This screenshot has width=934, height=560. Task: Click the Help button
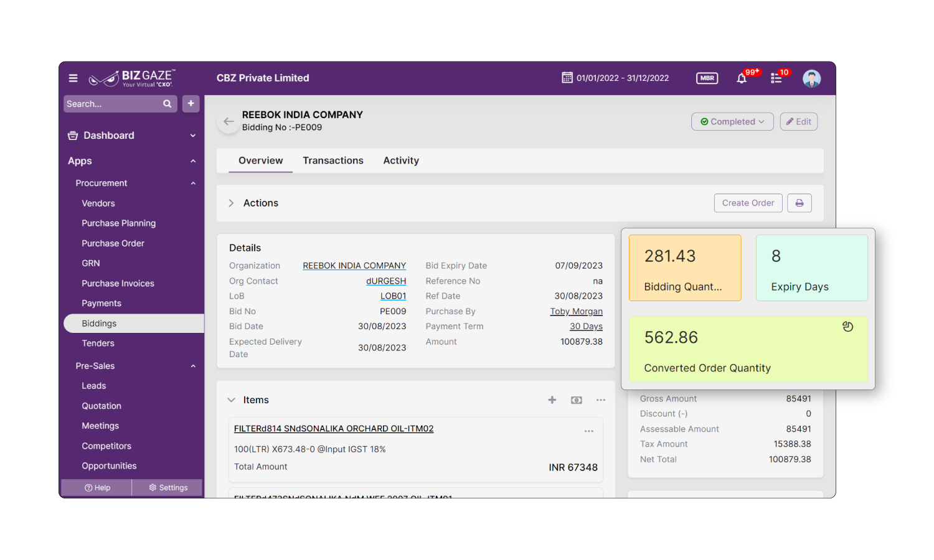97,488
